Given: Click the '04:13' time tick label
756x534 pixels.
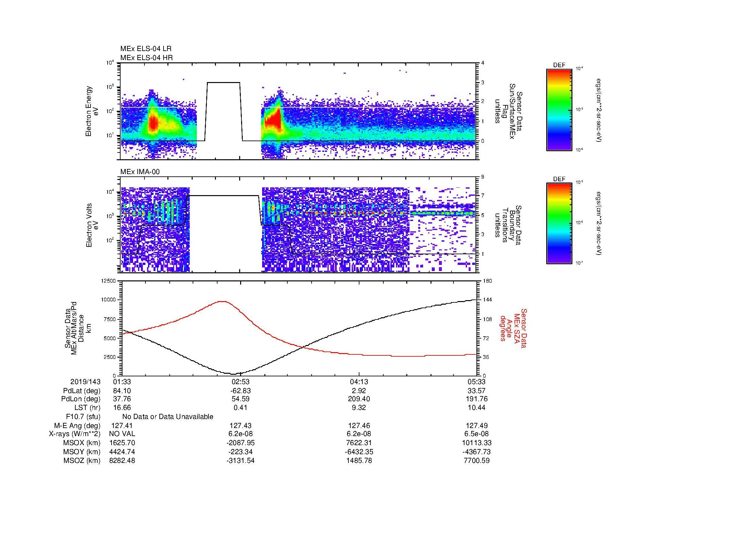Looking at the screenshot, I should (359, 382).
